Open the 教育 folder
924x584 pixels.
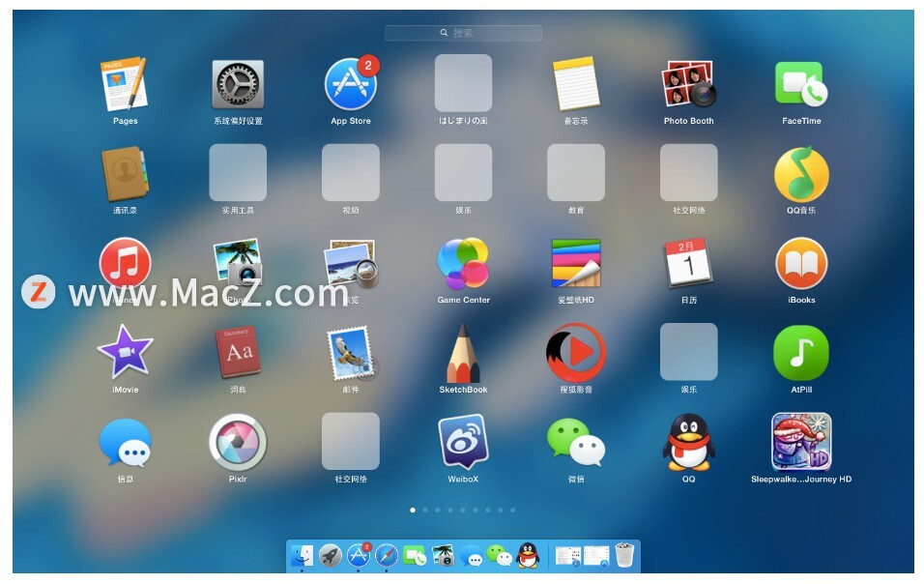576,173
